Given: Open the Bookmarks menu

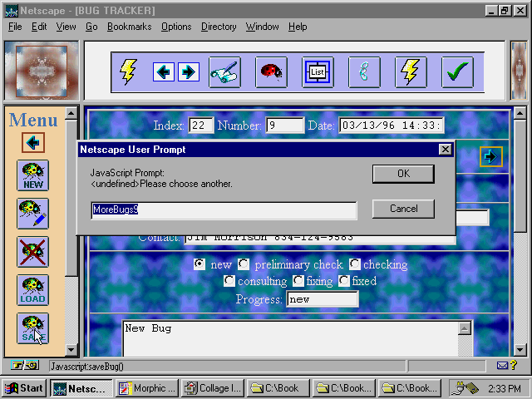Looking at the screenshot, I should coord(130,27).
